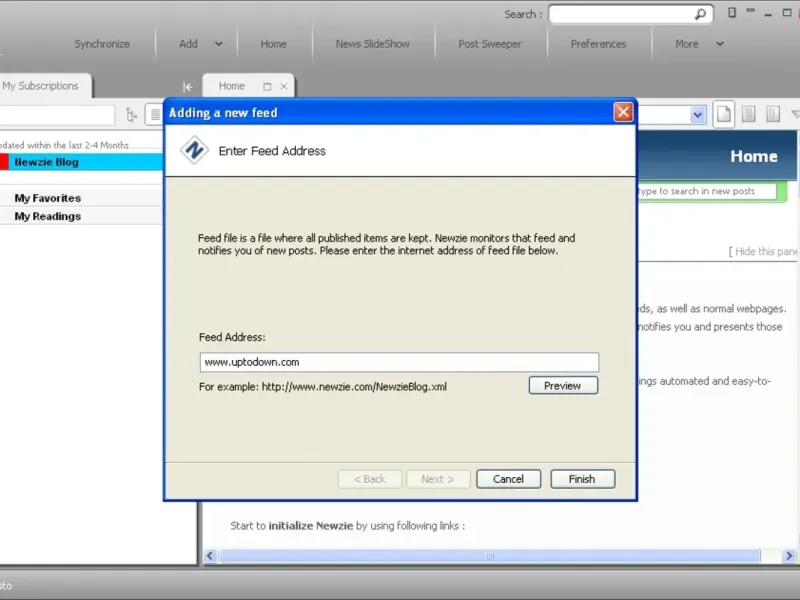Expand the More dropdown arrow

720,44
